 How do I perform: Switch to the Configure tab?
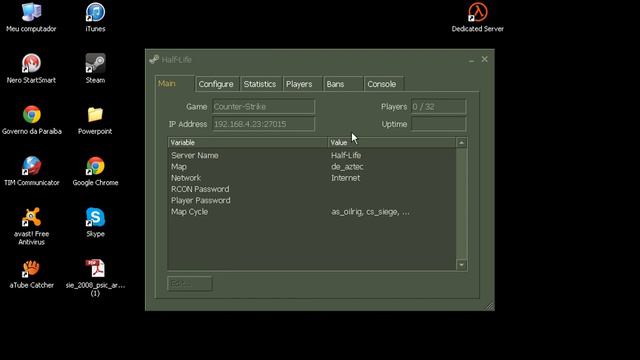[x=217, y=84]
